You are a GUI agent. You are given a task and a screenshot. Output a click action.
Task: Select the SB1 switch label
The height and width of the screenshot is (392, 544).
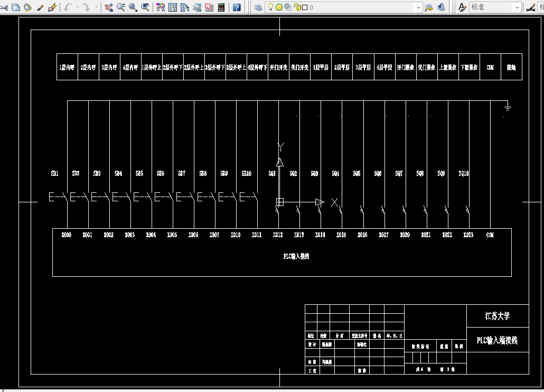click(x=54, y=173)
